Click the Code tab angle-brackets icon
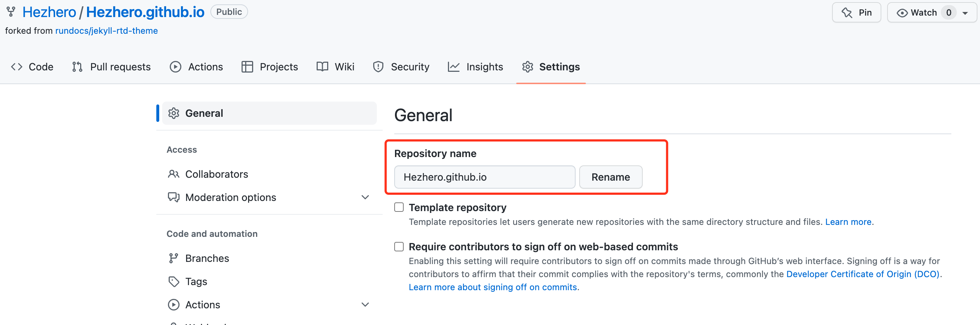The height and width of the screenshot is (325, 980). (17, 67)
